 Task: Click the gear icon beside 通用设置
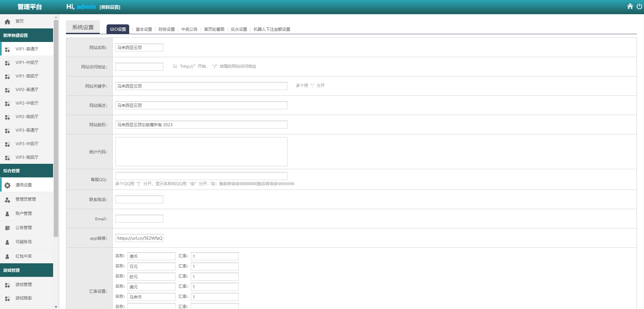point(7,185)
